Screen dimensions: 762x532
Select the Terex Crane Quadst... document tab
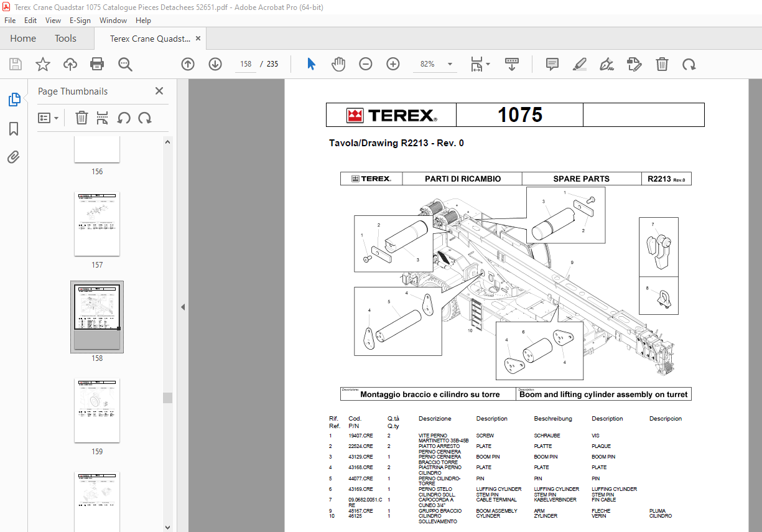pyautogui.click(x=150, y=39)
